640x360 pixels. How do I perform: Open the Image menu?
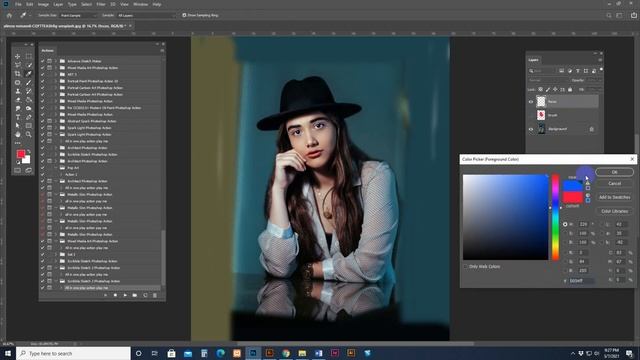point(43,4)
